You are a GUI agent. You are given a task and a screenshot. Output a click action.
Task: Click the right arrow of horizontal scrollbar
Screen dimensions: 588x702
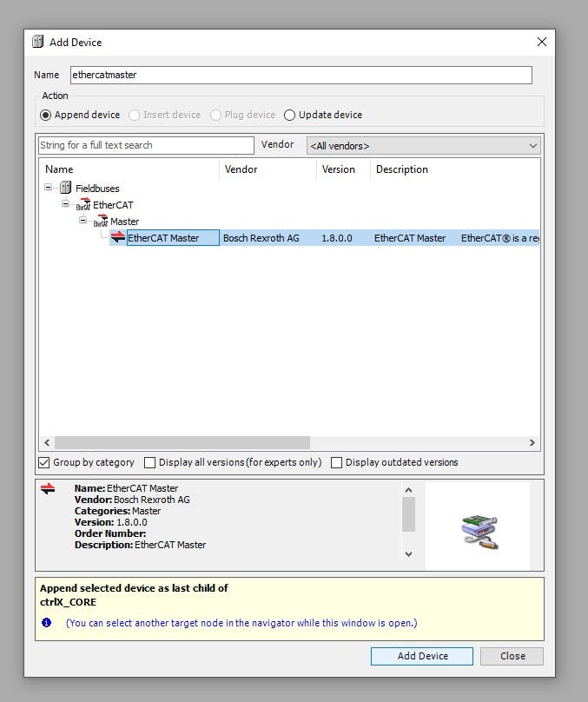[532, 442]
